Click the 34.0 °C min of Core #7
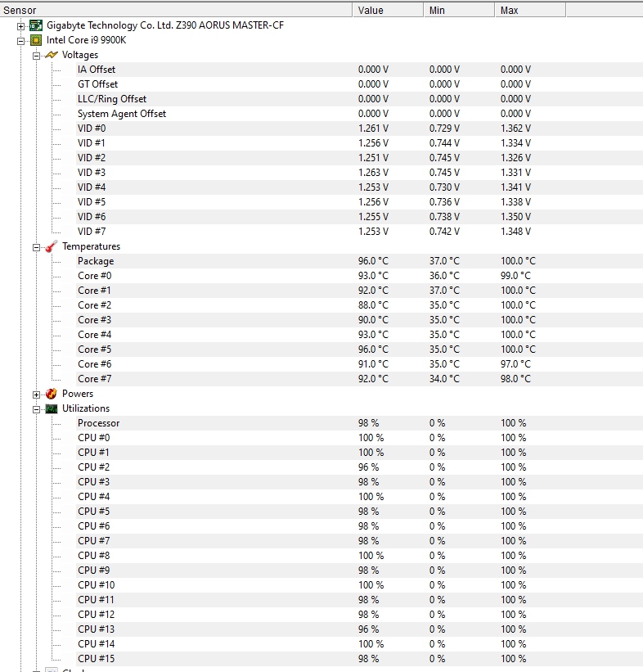Image resolution: width=643 pixels, height=672 pixels. pyautogui.click(x=445, y=378)
